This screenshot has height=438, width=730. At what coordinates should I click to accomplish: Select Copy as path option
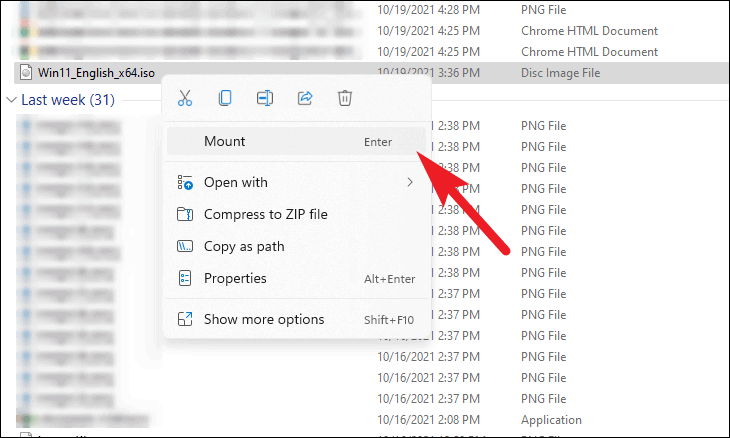coord(296,247)
